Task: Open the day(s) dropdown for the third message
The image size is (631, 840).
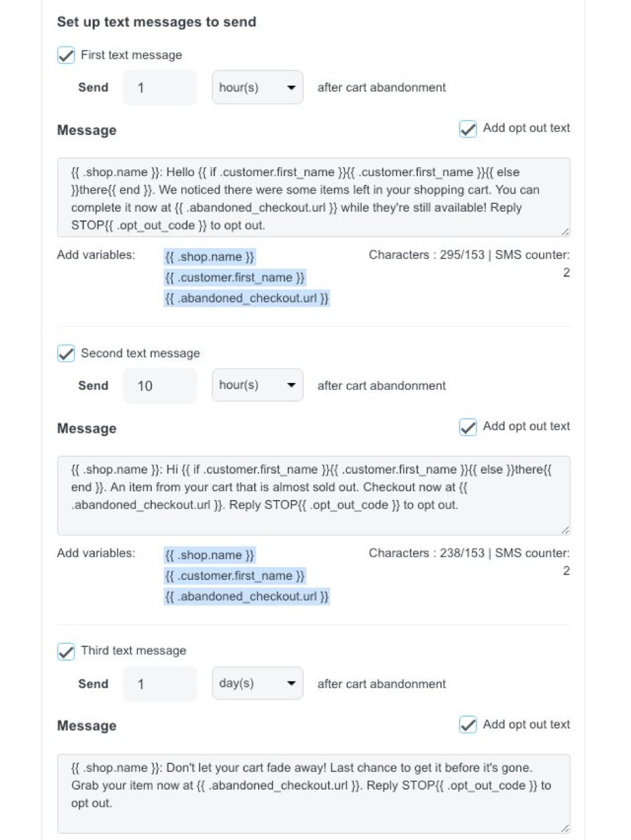Action: point(257,683)
